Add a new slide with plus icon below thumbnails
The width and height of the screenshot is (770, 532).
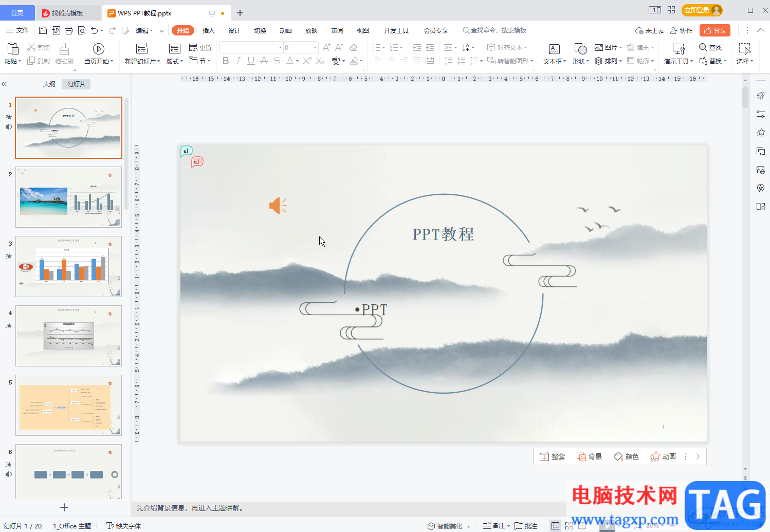click(64, 507)
